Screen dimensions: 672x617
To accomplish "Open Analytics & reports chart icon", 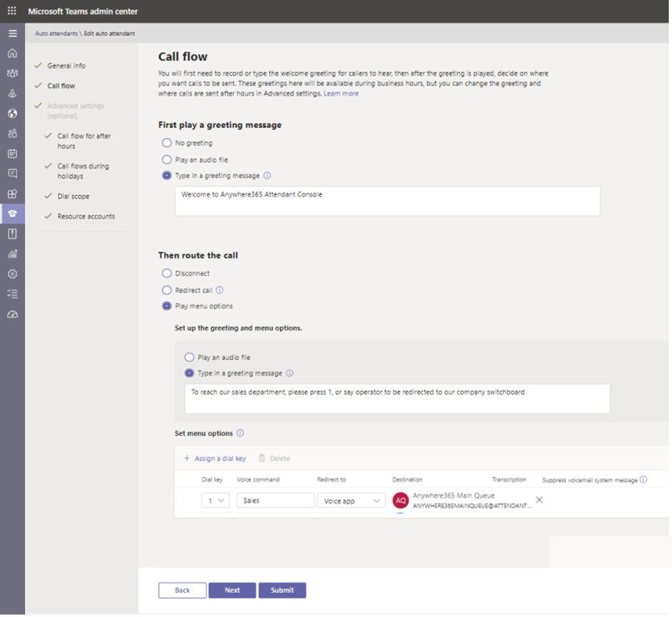I will click(x=12, y=254).
